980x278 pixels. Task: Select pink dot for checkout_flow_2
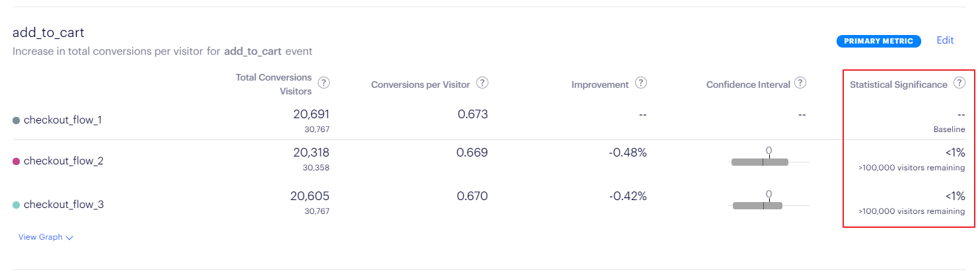click(17, 161)
